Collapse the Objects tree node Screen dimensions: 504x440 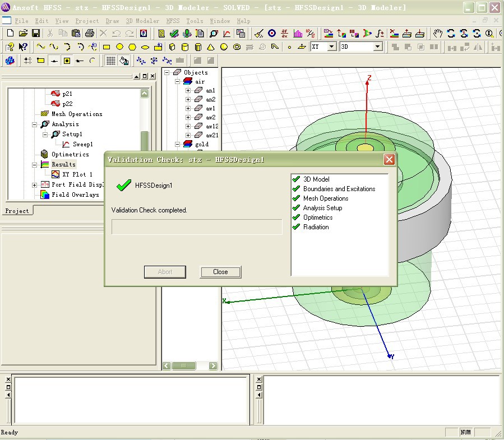pos(167,73)
